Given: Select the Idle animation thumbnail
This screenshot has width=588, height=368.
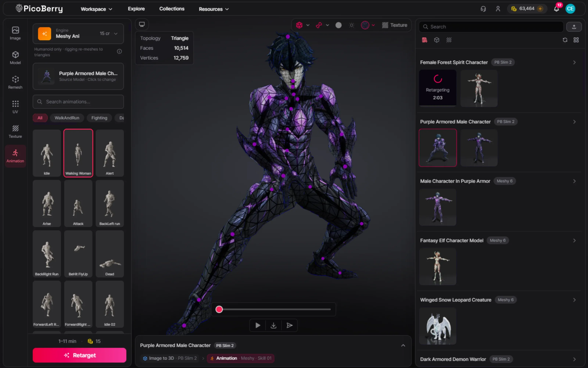Looking at the screenshot, I should [x=47, y=153].
